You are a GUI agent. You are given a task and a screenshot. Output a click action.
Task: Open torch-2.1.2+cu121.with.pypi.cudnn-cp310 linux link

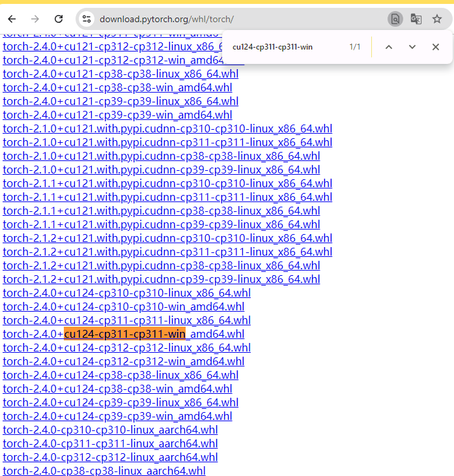pyautogui.click(x=167, y=238)
